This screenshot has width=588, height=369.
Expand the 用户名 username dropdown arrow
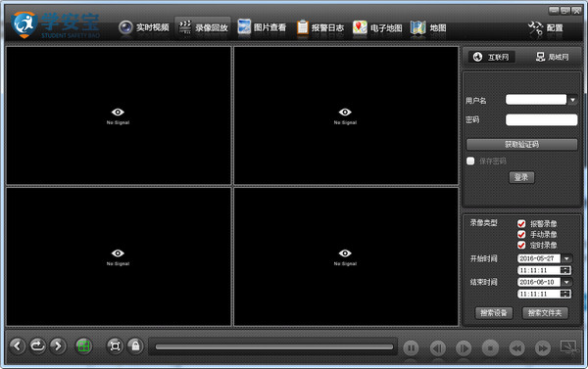tap(572, 100)
